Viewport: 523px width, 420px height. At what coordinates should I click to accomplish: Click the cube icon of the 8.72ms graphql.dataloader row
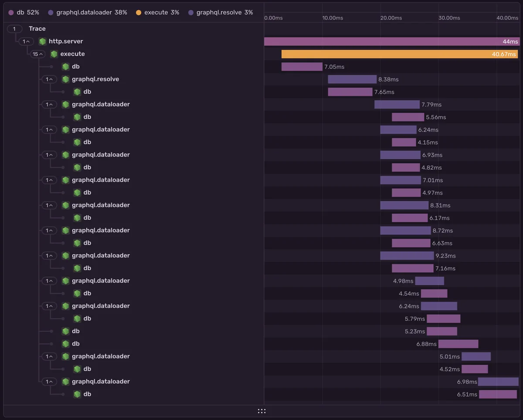[66, 231]
